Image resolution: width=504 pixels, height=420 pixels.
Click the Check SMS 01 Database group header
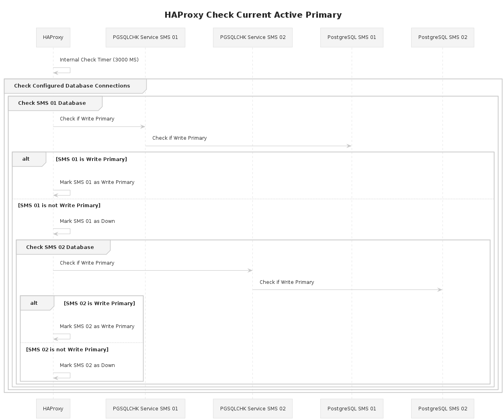(52, 103)
